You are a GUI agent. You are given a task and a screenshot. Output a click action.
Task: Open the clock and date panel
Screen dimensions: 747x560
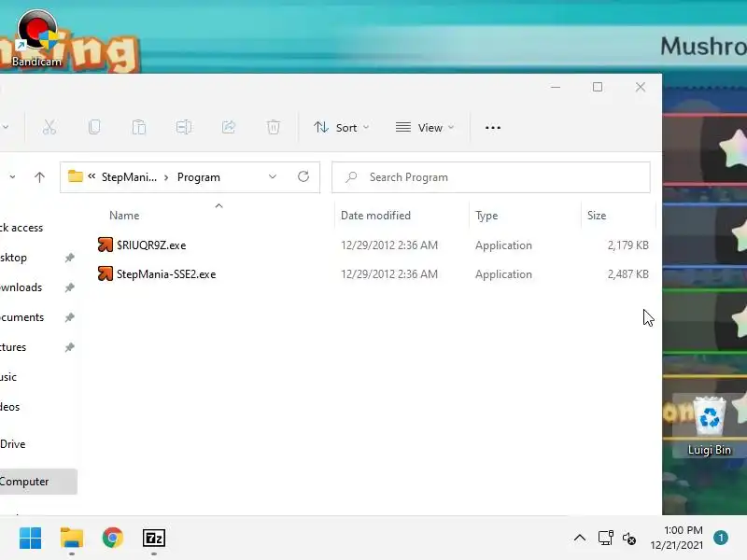(x=676, y=538)
